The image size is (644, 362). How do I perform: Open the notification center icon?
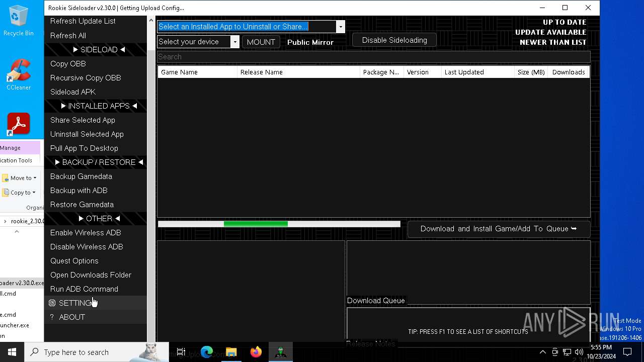(627, 352)
